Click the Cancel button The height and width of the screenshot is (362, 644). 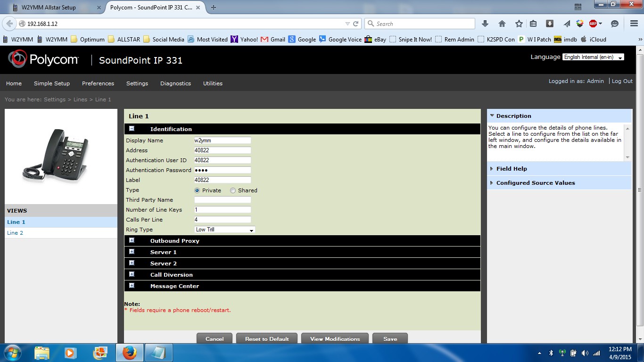click(x=215, y=338)
